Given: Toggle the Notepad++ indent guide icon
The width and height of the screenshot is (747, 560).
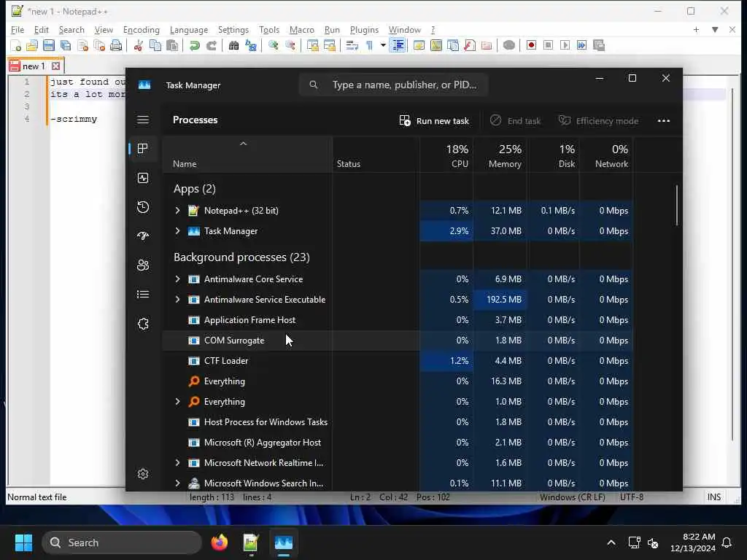Looking at the screenshot, I should point(398,45).
